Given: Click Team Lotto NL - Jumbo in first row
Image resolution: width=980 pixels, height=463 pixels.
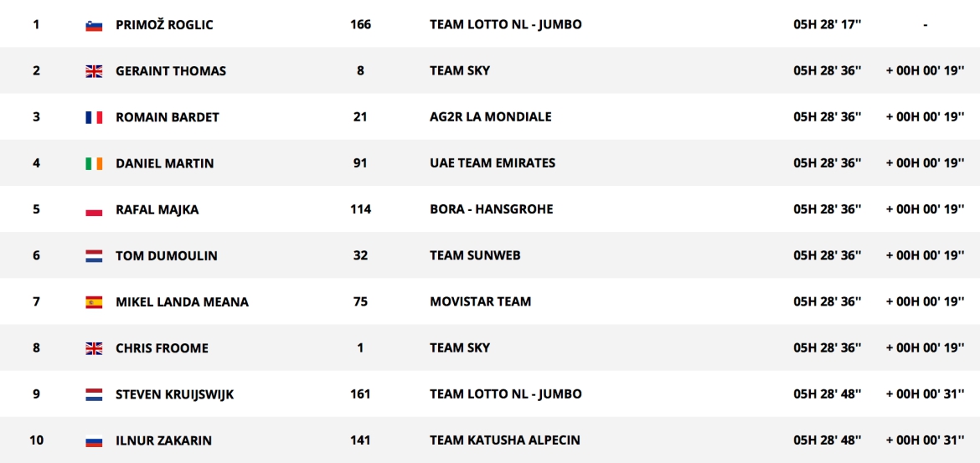Looking at the screenshot, I should (505, 25).
